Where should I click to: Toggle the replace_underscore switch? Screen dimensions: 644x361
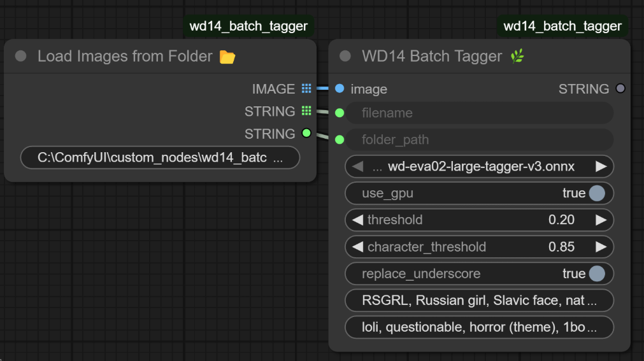(596, 273)
